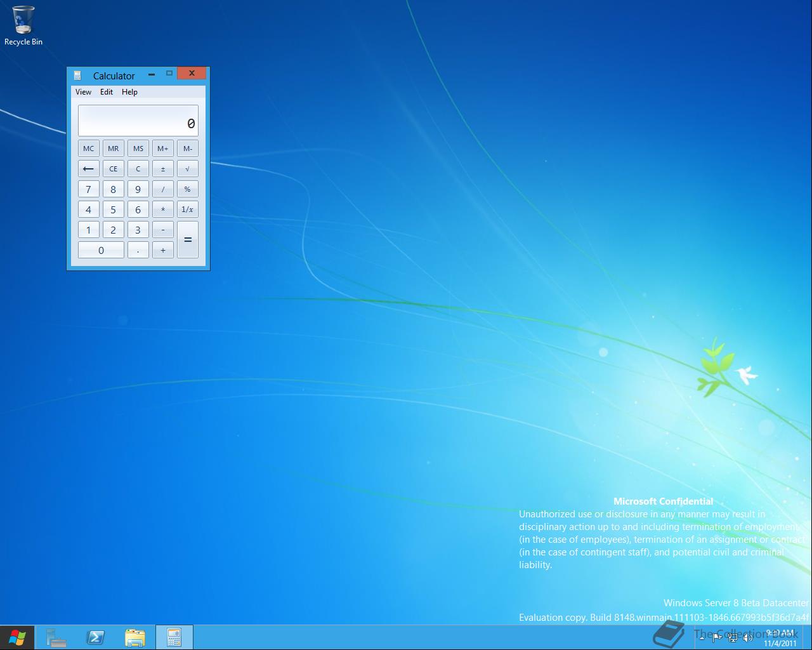
Task: Click the network tray icon
Action: point(733,637)
